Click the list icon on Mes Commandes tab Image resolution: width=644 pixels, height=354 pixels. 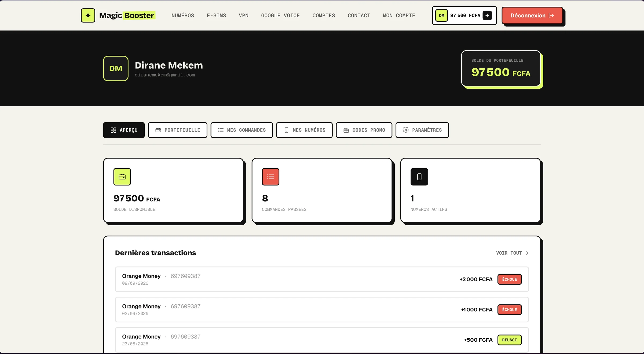coord(221,130)
